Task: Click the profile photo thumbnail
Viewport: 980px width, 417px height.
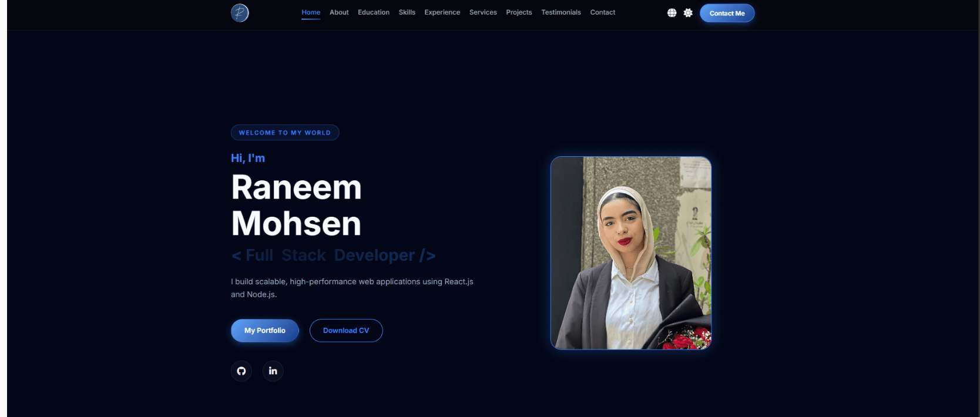Action: point(630,253)
